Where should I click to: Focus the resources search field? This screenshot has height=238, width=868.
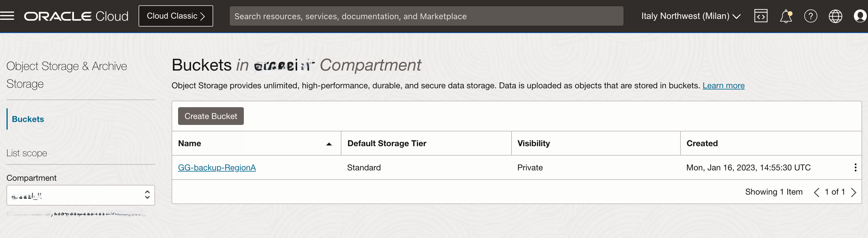(x=426, y=16)
